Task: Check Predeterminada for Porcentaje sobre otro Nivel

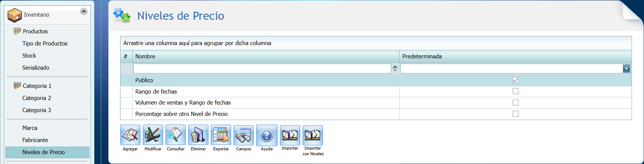Action: pos(516,114)
